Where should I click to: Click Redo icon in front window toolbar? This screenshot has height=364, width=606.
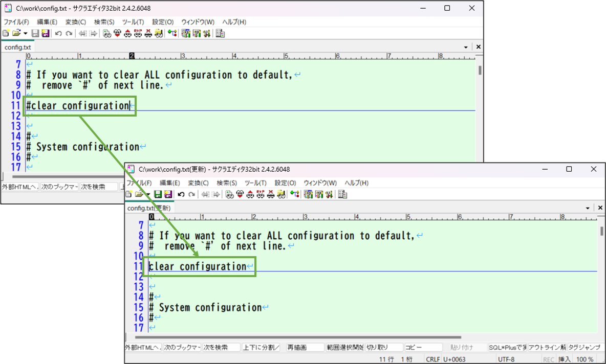click(x=191, y=194)
